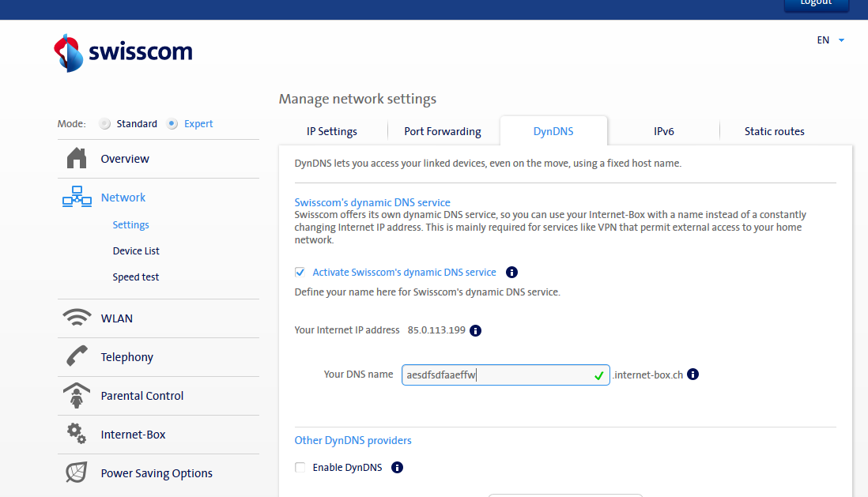This screenshot has width=868, height=497.
Task: Open Speed test page
Action: coord(136,277)
